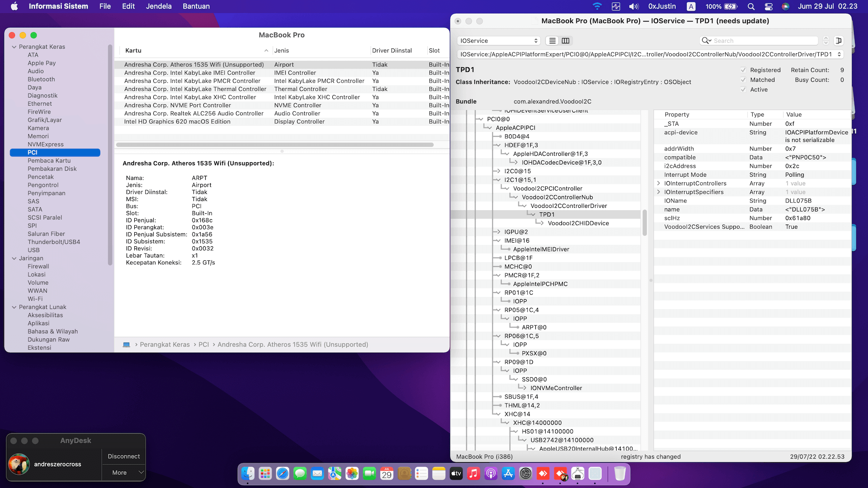Launch FaceTime from the dock
This screenshot has height=488, width=868.
pyautogui.click(x=370, y=474)
